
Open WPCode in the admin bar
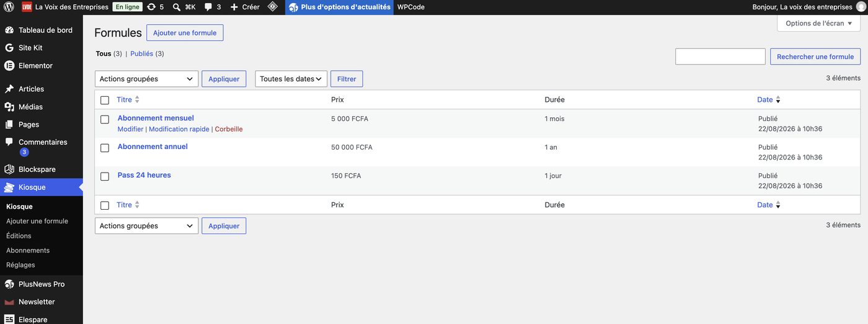(x=410, y=7)
